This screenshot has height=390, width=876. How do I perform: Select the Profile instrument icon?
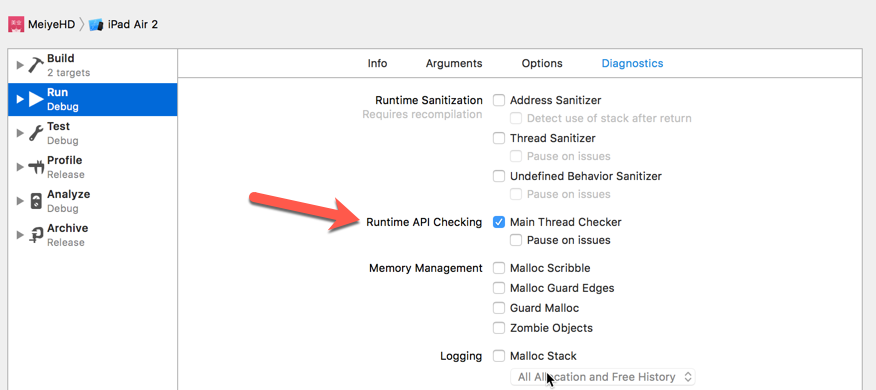coord(36,167)
